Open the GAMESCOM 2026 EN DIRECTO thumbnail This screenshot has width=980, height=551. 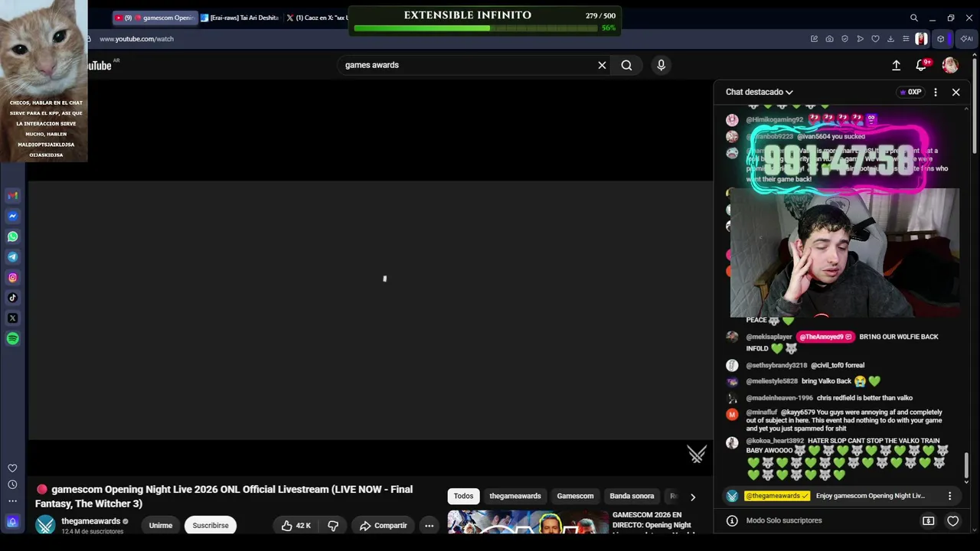pos(528,523)
